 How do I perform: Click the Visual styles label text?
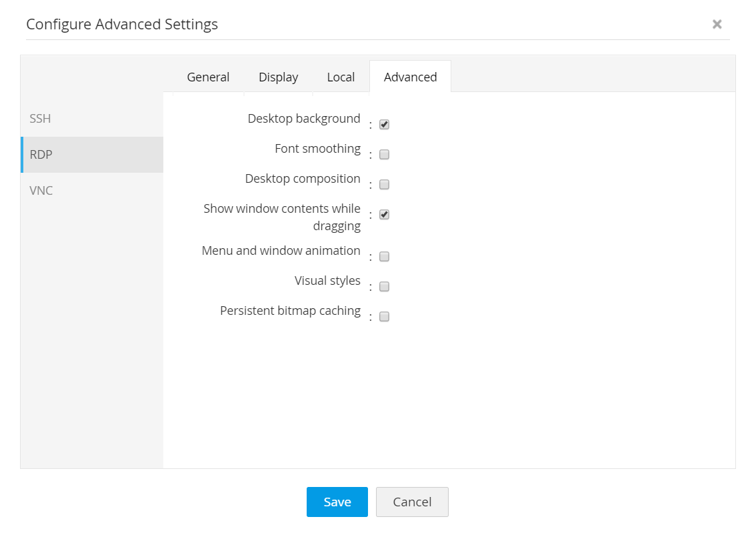tap(327, 281)
